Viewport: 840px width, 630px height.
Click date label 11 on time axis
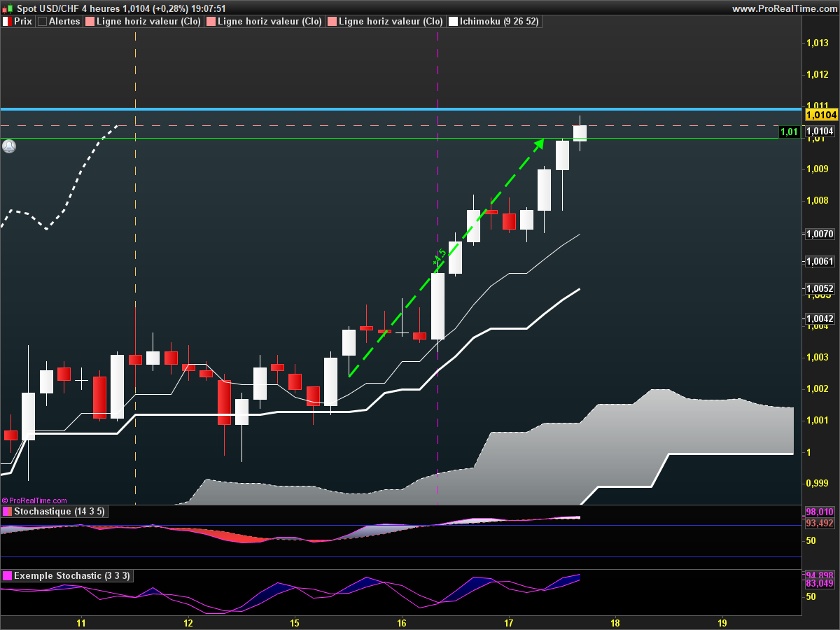81,622
